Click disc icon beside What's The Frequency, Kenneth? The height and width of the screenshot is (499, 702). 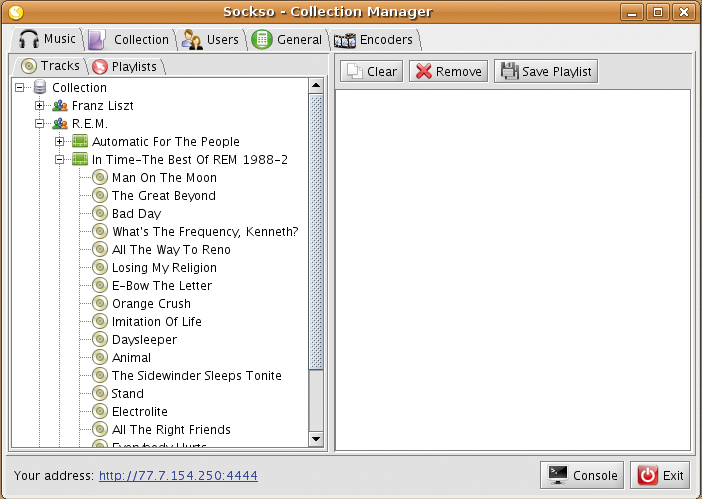click(x=100, y=231)
